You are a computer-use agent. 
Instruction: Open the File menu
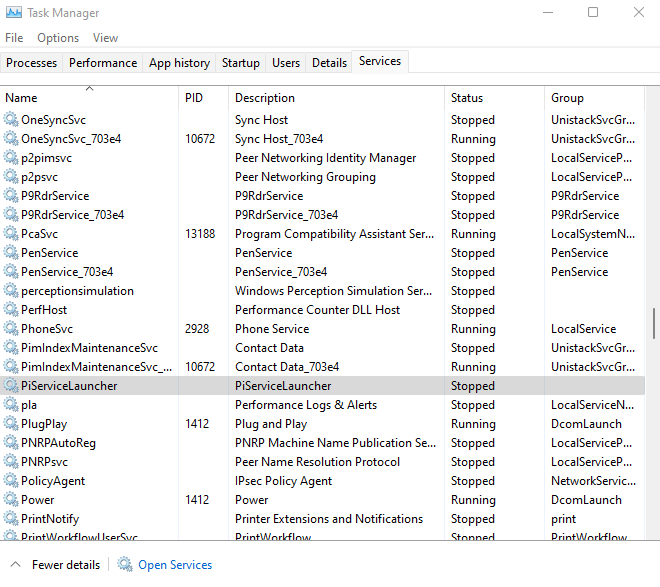click(14, 38)
